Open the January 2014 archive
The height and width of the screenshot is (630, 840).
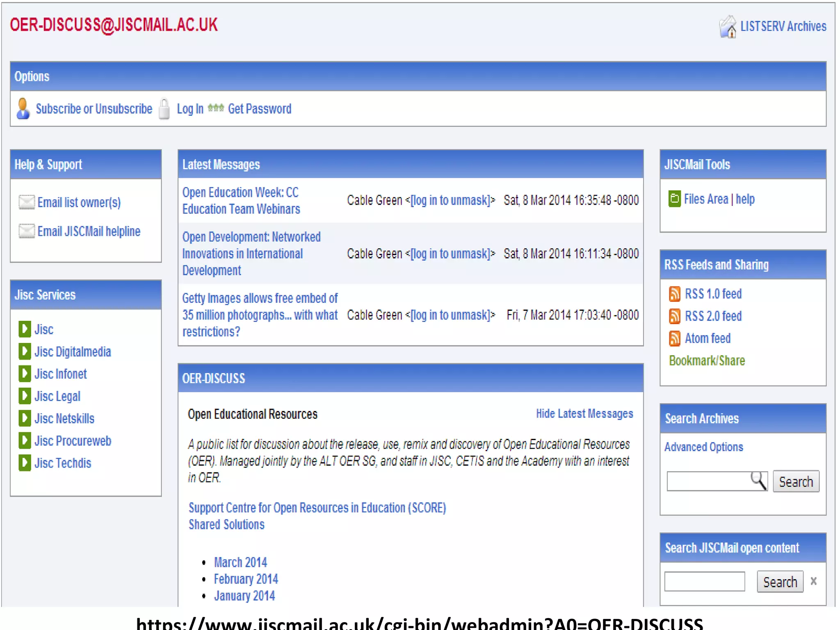pyautogui.click(x=244, y=596)
